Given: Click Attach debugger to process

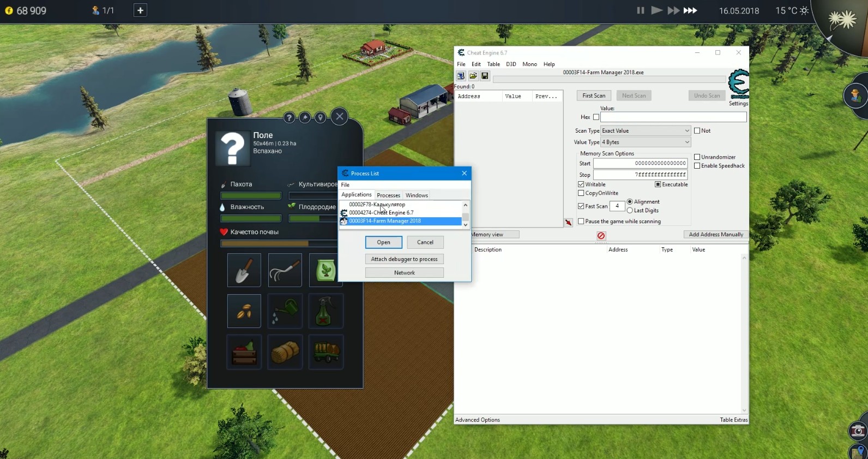Looking at the screenshot, I should point(405,259).
